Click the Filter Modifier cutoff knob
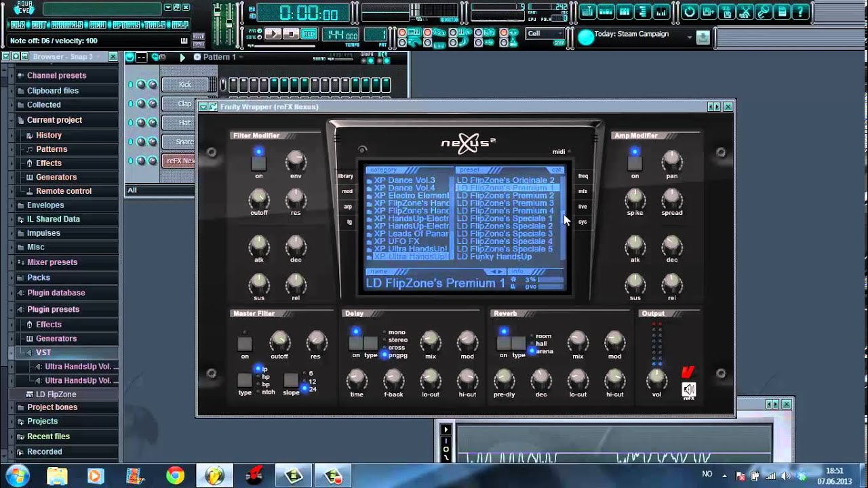Image resolution: width=868 pixels, height=488 pixels. [258, 199]
